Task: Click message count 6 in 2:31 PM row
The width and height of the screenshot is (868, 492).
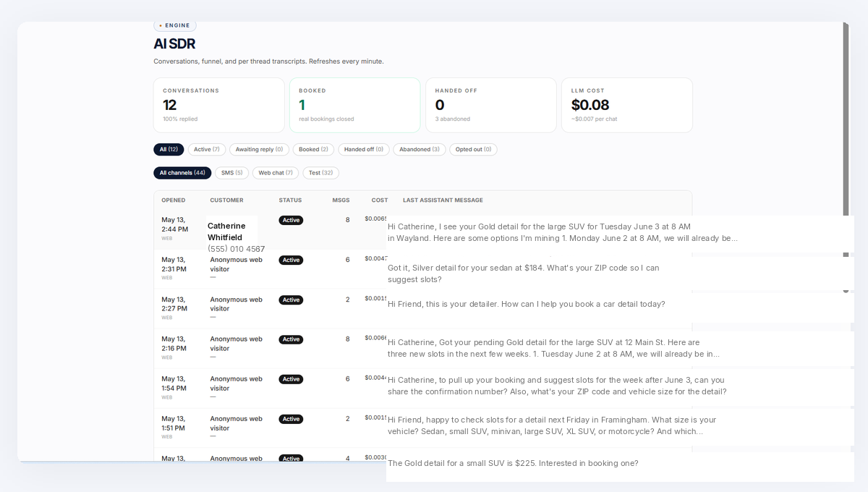Action: pyautogui.click(x=347, y=260)
